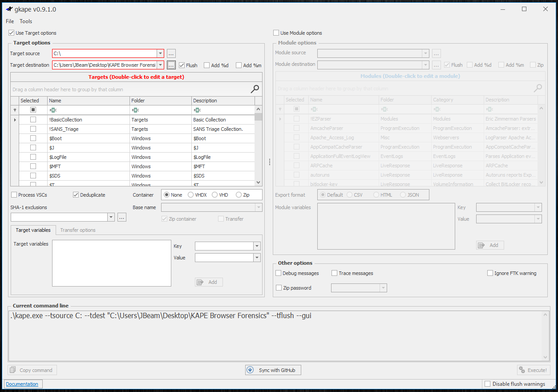Screen dimensions: 558x392
Task: Open SHA-1 exclusions dropdown
Action: point(111,217)
